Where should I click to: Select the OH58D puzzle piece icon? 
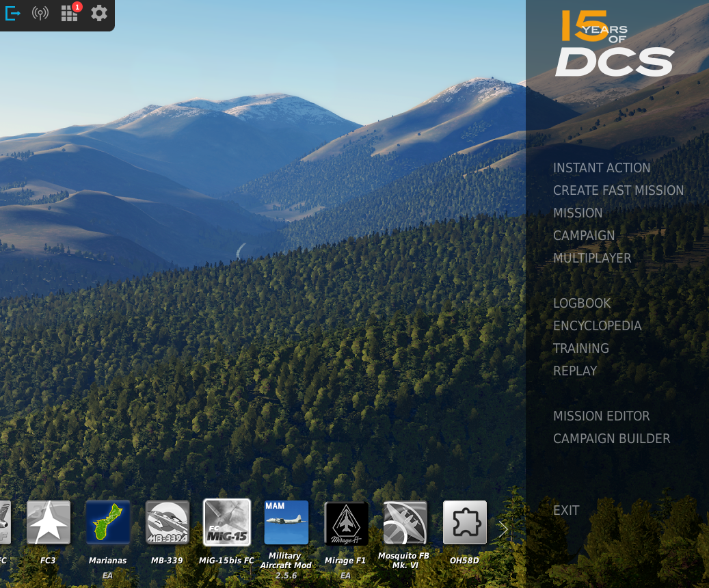point(465,522)
